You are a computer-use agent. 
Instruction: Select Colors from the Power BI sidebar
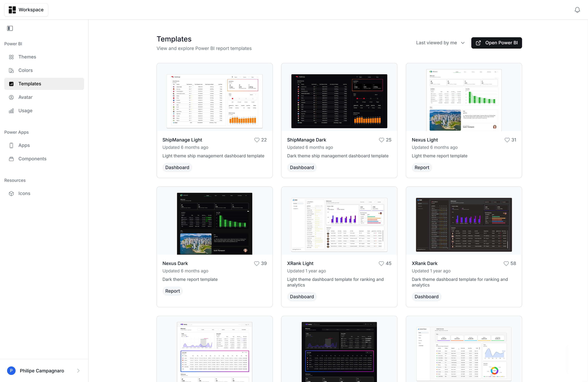[25, 70]
